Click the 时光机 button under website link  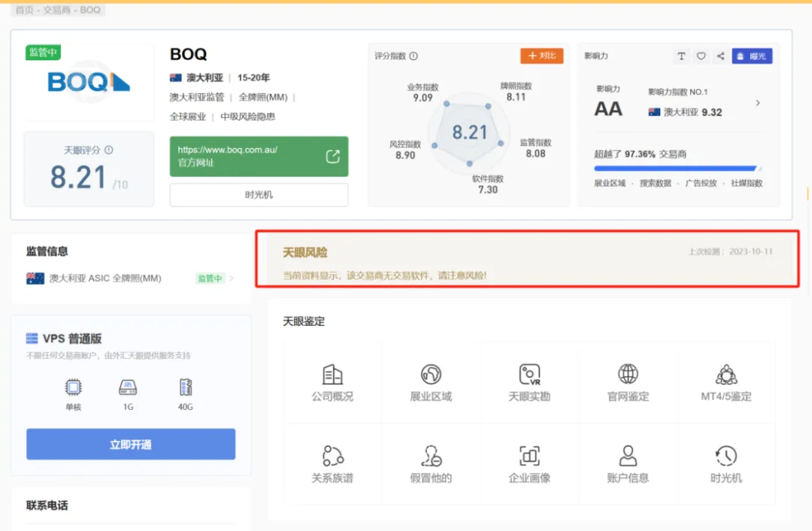coord(259,195)
